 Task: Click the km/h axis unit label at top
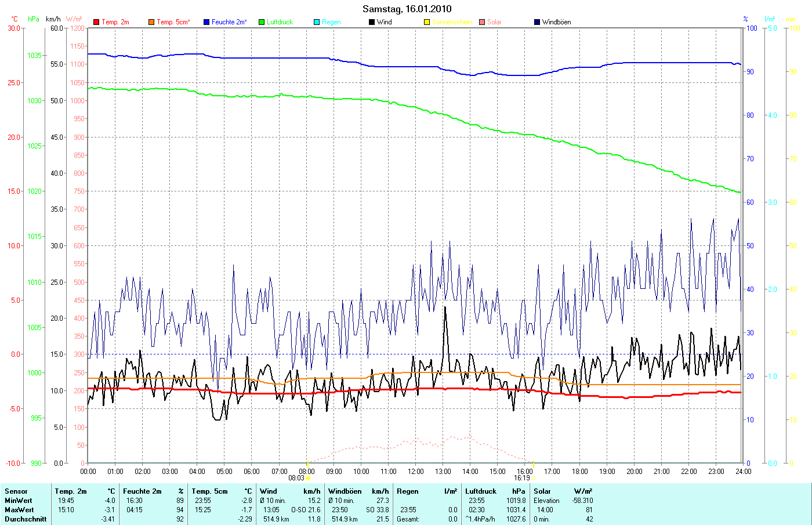(53, 19)
